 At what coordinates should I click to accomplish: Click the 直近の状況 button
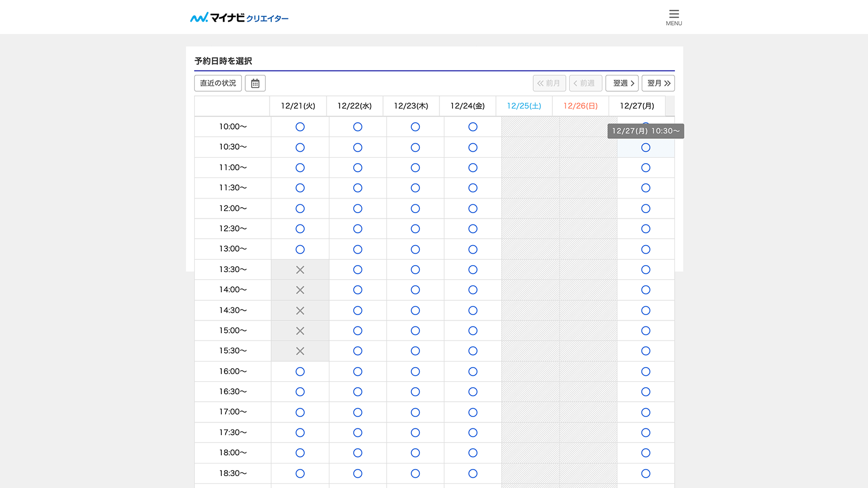click(x=218, y=83)
